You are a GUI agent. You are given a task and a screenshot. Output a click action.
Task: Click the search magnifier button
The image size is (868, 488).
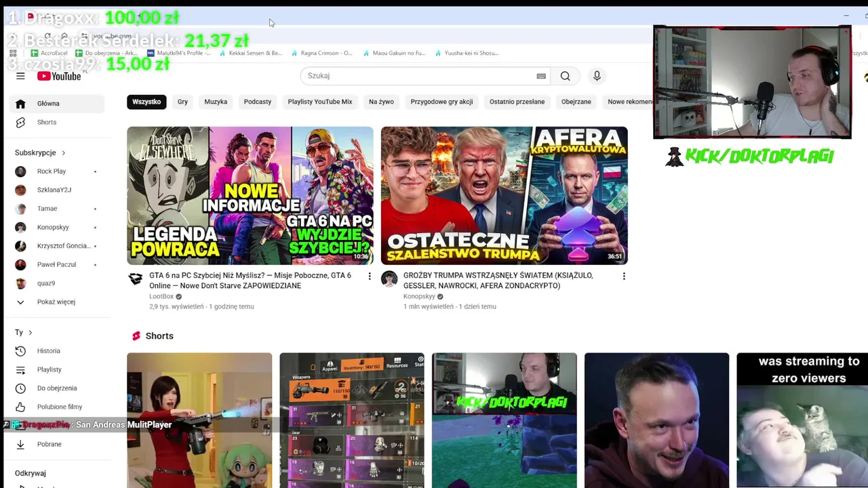[565, 76]
